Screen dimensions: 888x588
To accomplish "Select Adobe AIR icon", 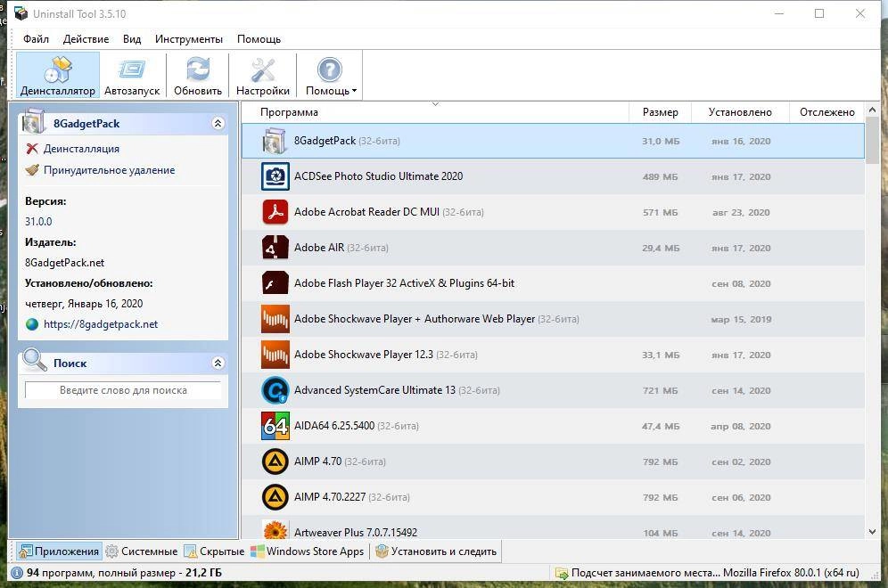I will (x=275, y=248).
